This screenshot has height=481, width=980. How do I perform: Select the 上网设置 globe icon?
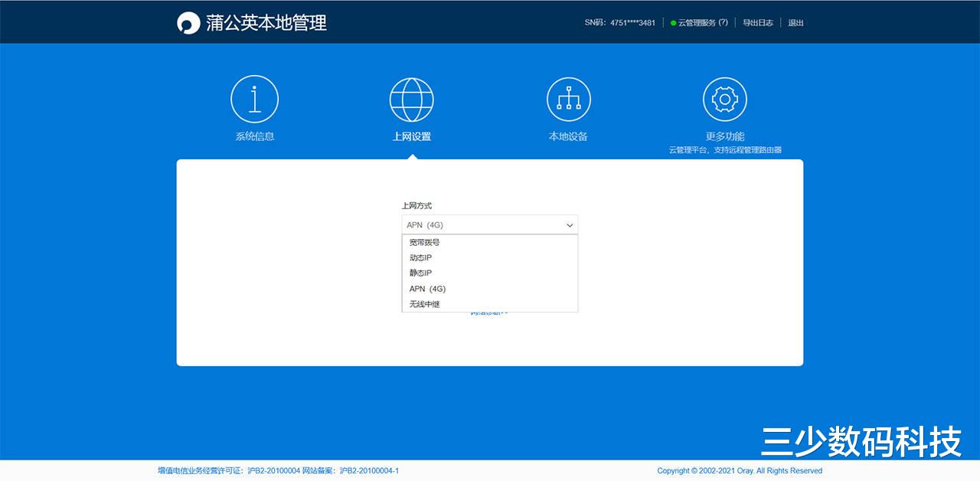pyautogui.click(x=411, y=98)
